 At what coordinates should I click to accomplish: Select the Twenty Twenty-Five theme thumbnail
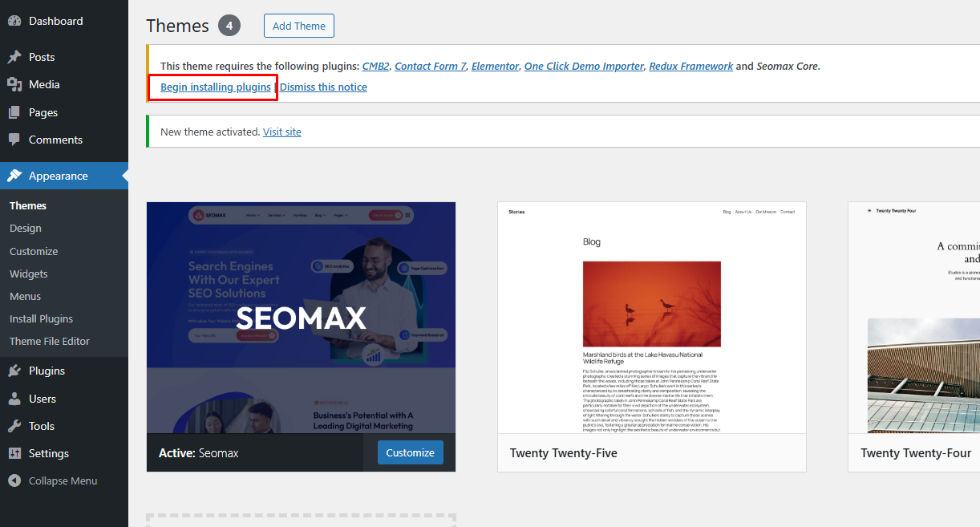(x=652, y=318)
